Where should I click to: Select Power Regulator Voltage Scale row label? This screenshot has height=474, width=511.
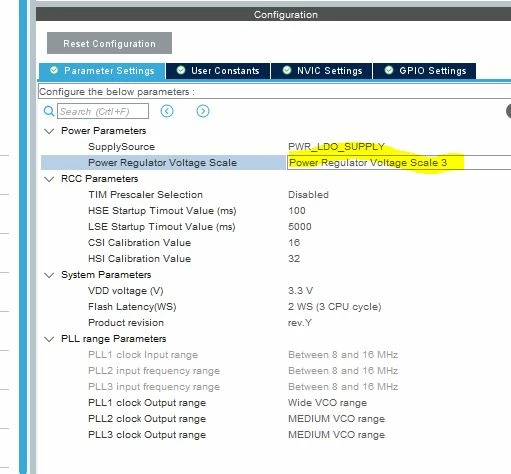(x=162, y=163)
